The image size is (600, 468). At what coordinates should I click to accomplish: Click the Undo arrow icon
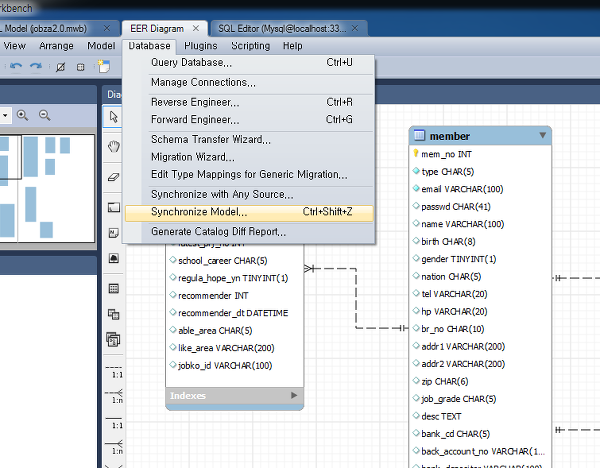(16, 67)
